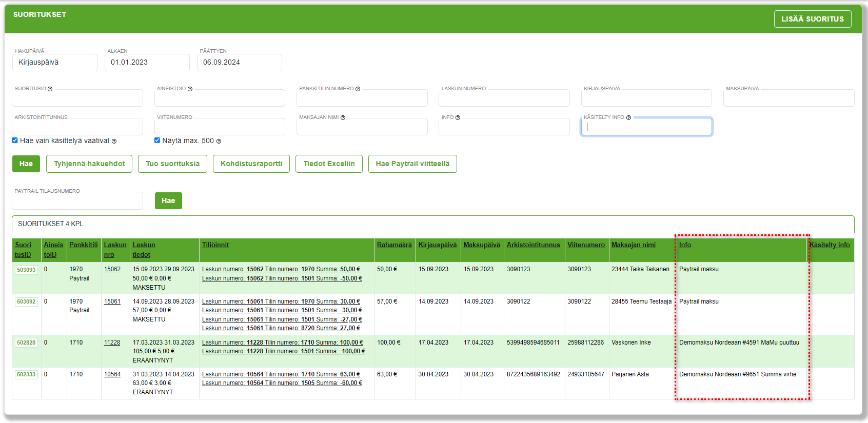Click Tyhjennä hakuehdot button

coord(89,164)
